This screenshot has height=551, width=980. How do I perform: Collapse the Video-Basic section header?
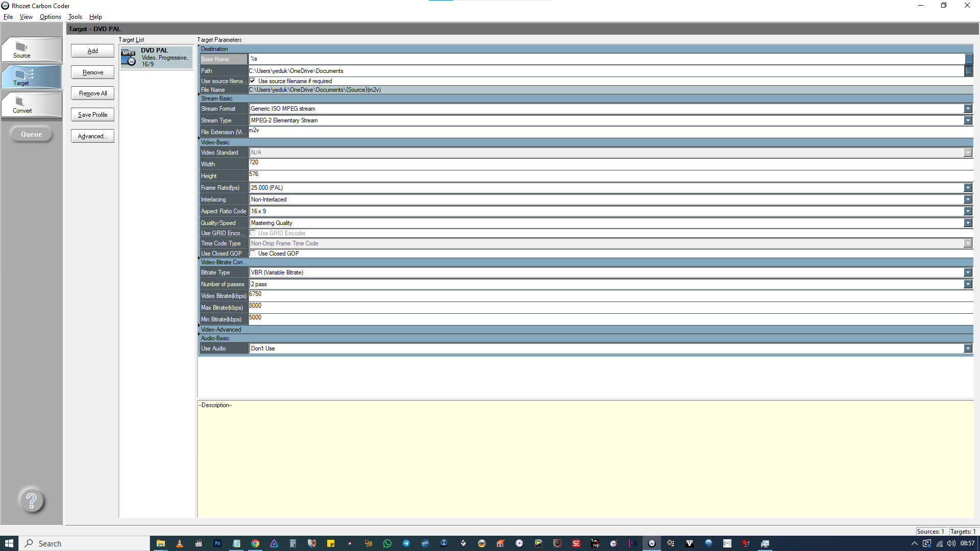coord(585,142)
